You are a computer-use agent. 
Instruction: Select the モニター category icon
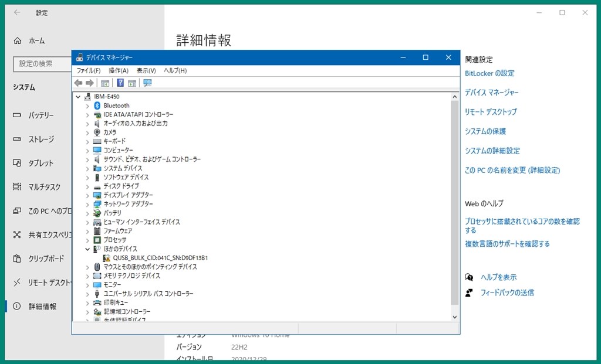[x=97, y=285]
